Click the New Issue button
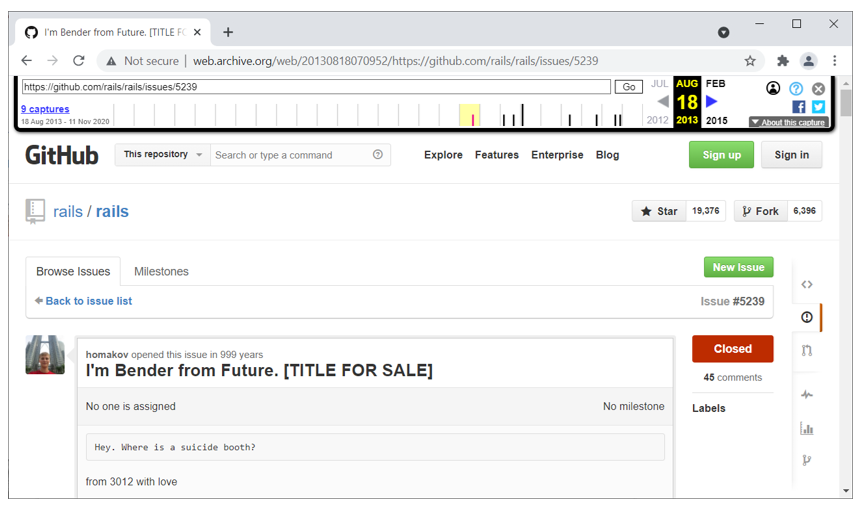The height and width of the screenshot is (511, 863). point(739,267)
